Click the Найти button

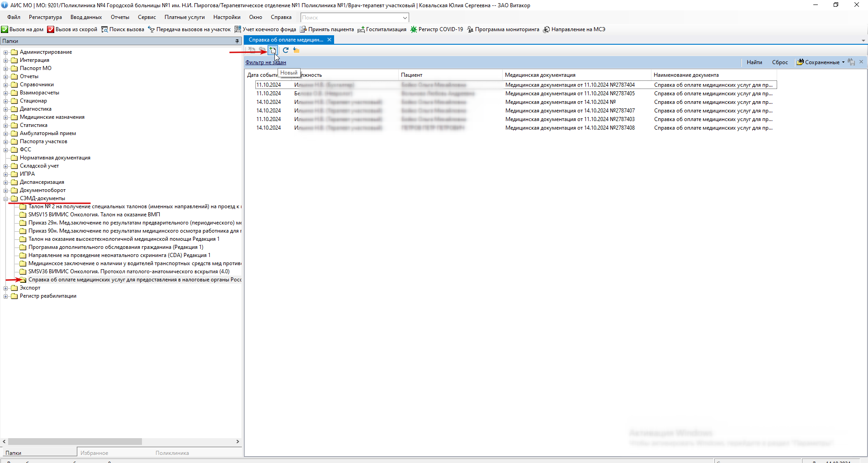tap(754, 62)
